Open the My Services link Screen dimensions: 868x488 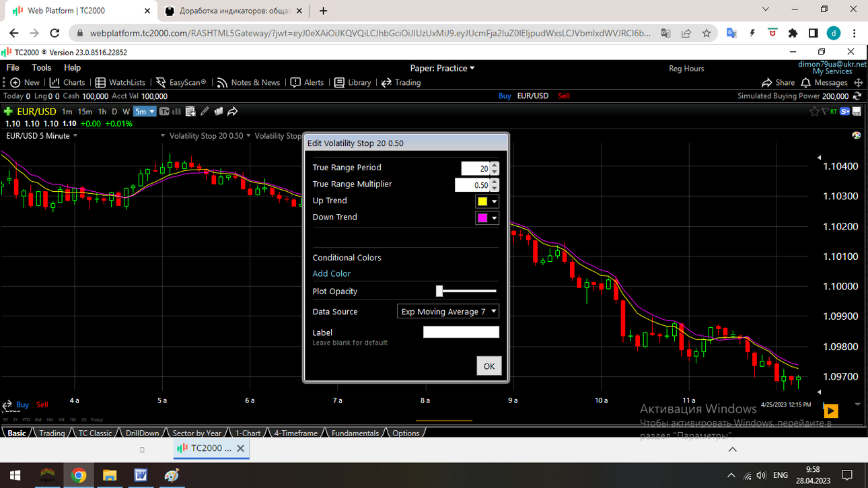click(x=832, y=71)
